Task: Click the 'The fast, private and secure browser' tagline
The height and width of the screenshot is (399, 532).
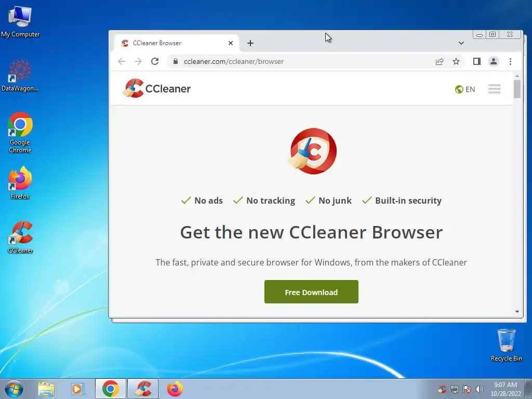Action: 311,262
